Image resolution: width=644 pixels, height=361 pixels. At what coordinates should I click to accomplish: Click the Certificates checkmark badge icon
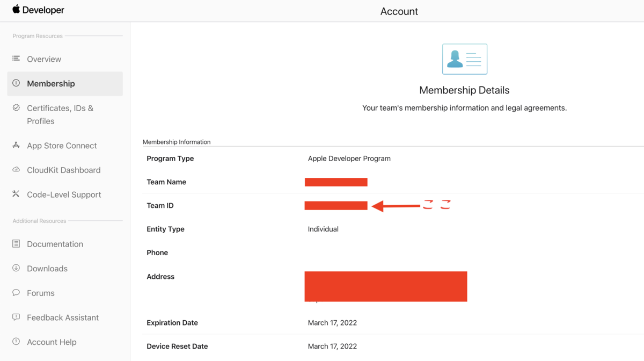pyautogui.click(x=16, y=107)
